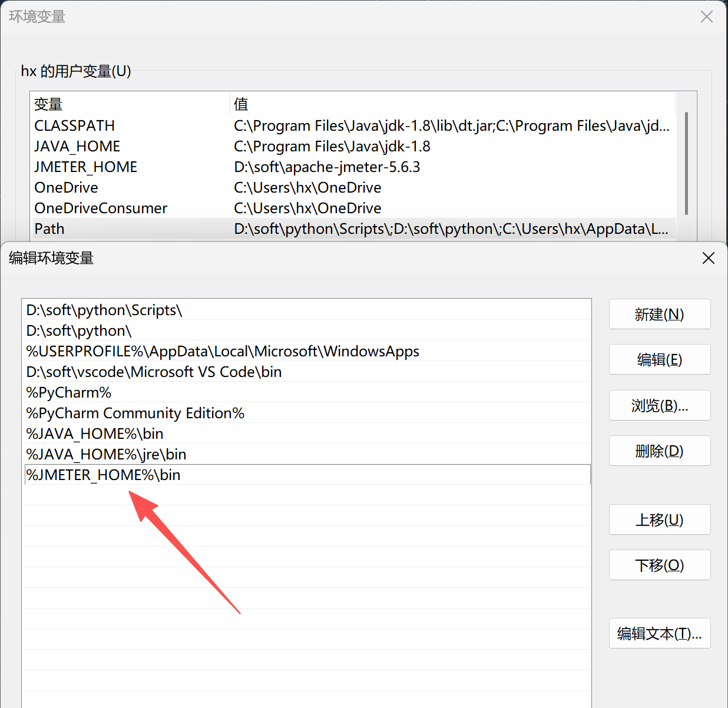728x708 pixels.
Task: Click the OneDriveConsumer value C:\Users\hx\OneDrive
Action: click(x=307, y=208)
